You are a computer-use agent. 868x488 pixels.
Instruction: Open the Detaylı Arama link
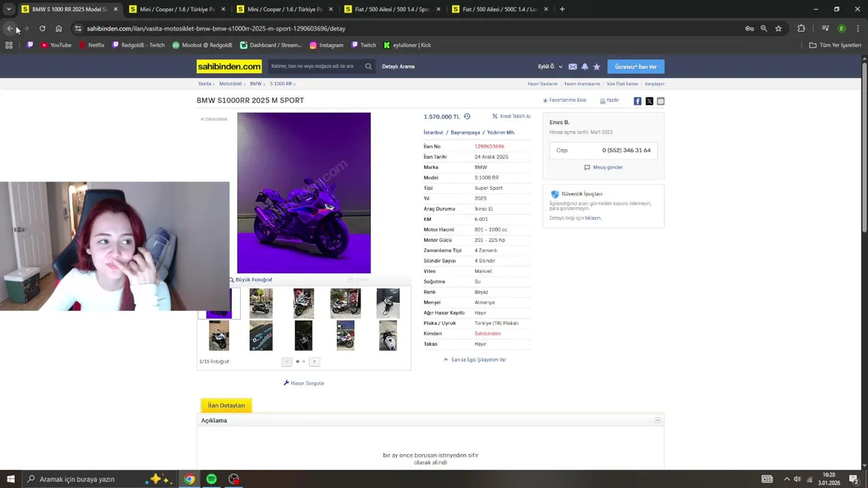[398, 66]
